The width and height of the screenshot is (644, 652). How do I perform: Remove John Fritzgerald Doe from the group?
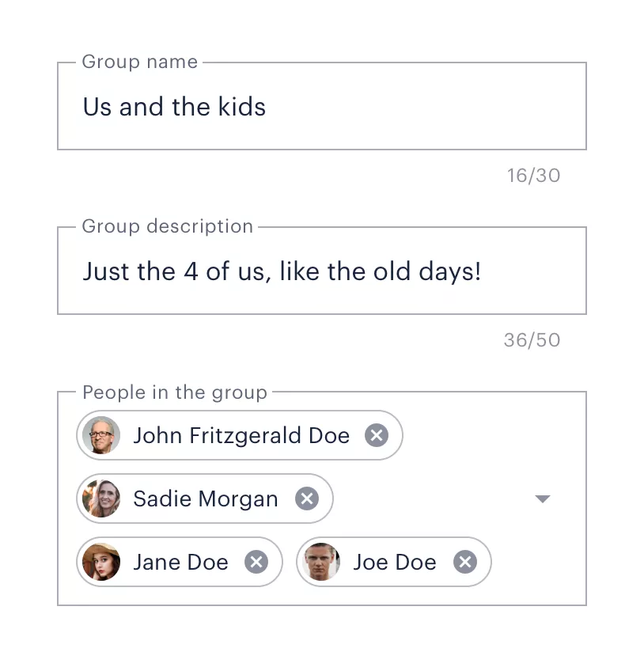coord(377,435)
